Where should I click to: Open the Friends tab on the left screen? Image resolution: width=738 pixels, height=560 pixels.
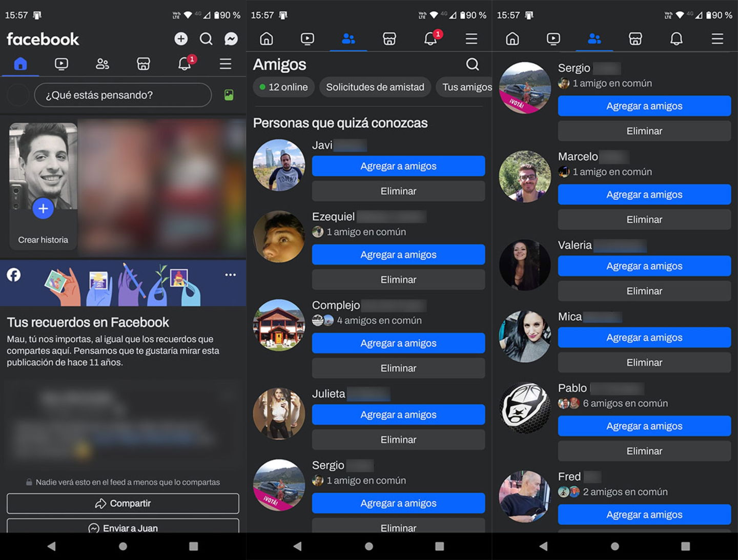102,64
